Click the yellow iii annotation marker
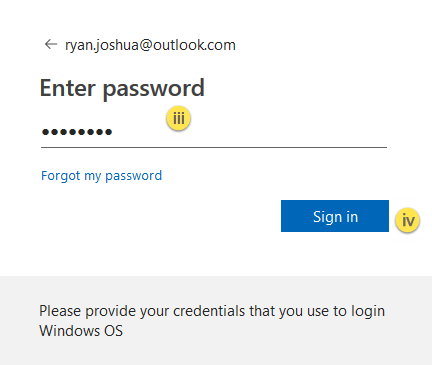Screen dimensions: 432x365 (179, 118)
